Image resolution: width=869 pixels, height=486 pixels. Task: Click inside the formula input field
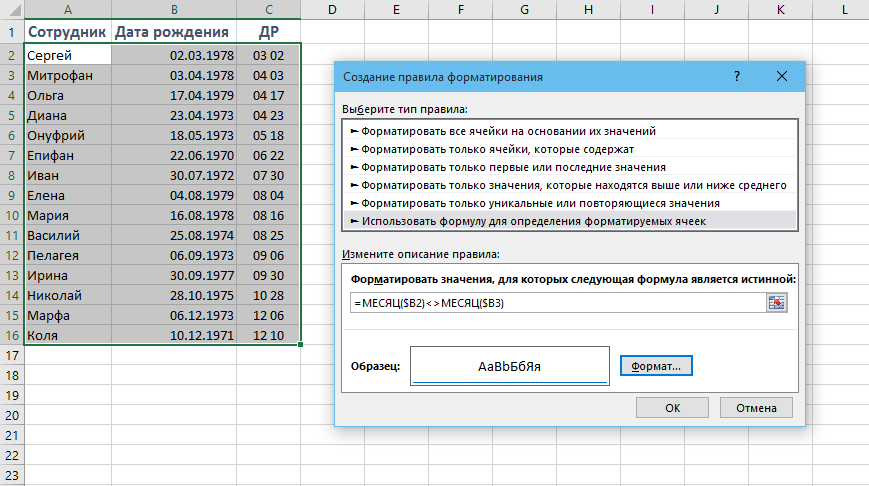[555, 303]
